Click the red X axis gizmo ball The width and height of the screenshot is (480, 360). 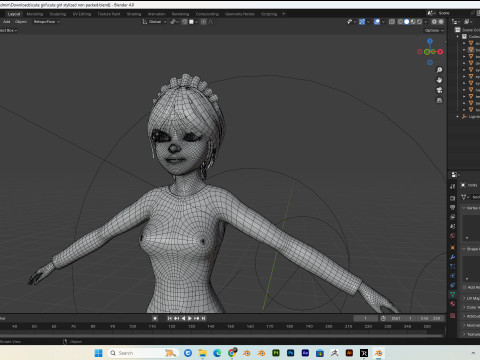(x=440, y=52)
